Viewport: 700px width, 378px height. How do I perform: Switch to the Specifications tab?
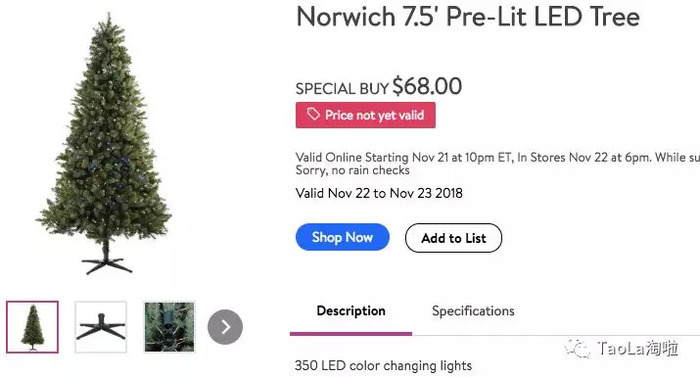[x=473, y=311]
